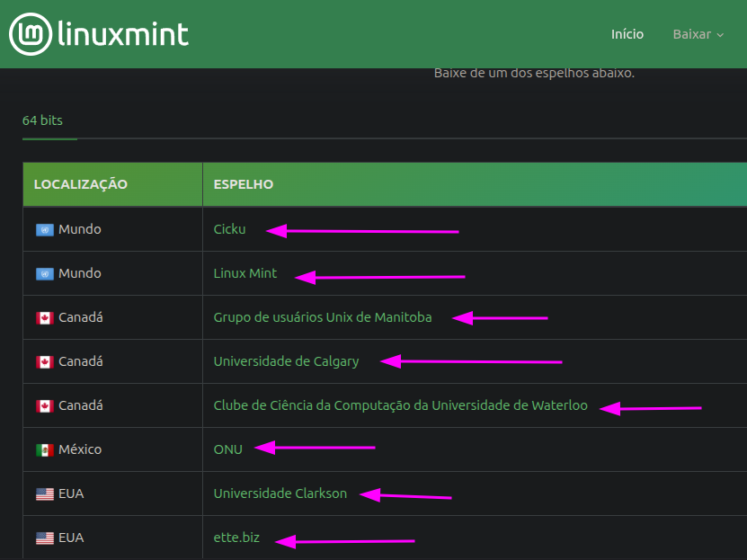Image resolution: width=747 pixels, height=560 pixels.
Task: Click the Canada flag in the Manitoba row
Action: click(x=44, y=318)
